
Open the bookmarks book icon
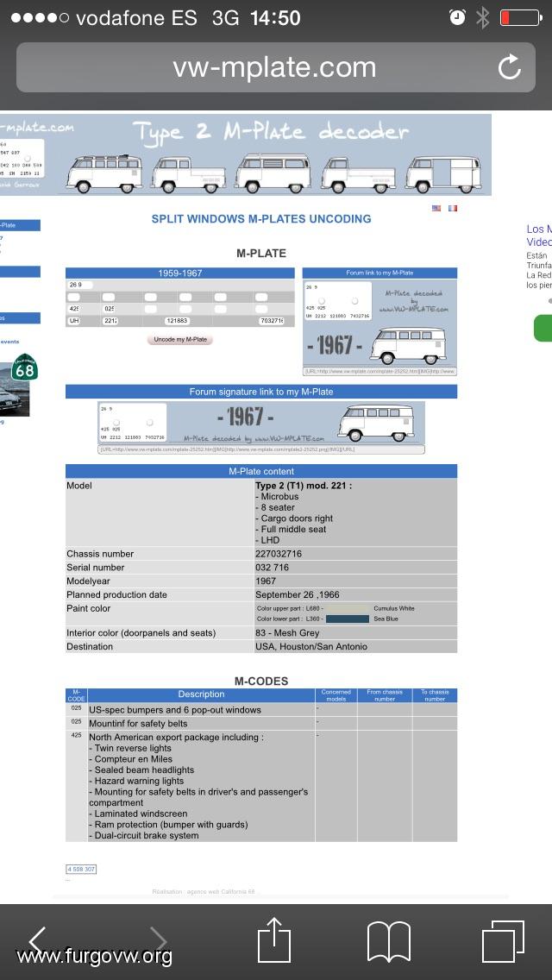coord(389,941)
